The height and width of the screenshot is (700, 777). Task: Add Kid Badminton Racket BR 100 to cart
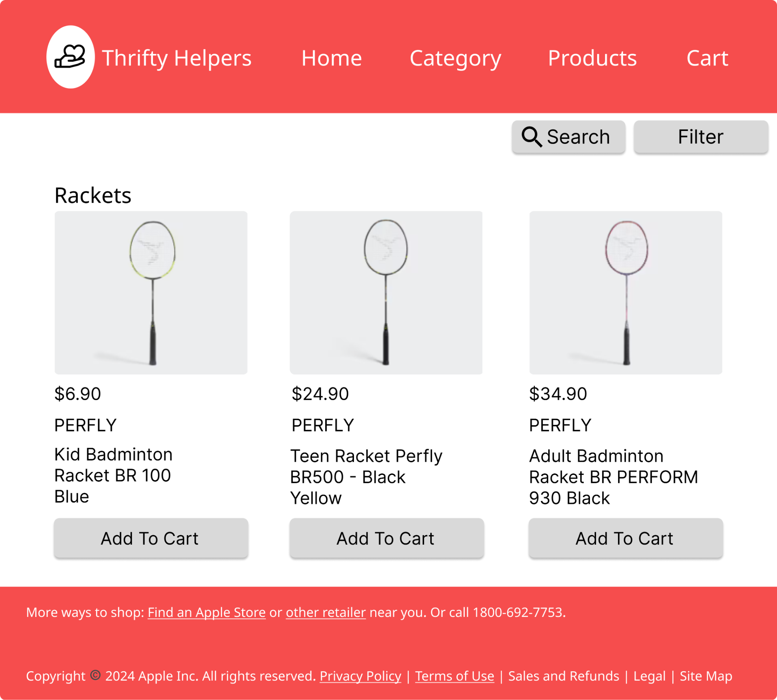(151, 538)
